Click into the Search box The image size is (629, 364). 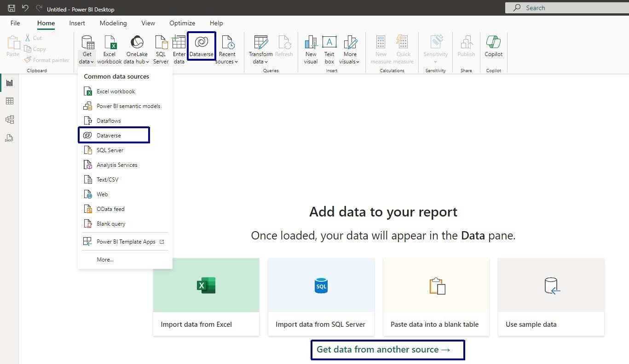[567, 8]
